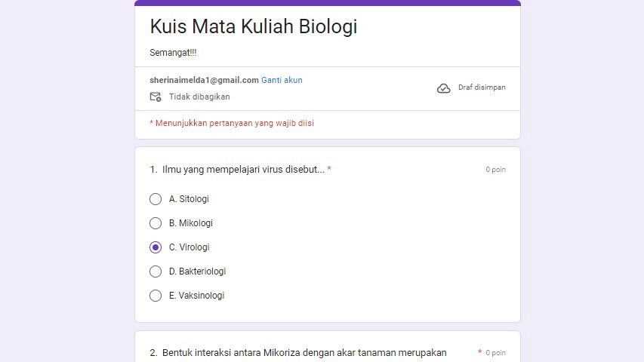Image resolution: width=644 pixels, height=362 pixels.
Task: Click the 0 poin label of question 1
Action: [x=495, y=170]
